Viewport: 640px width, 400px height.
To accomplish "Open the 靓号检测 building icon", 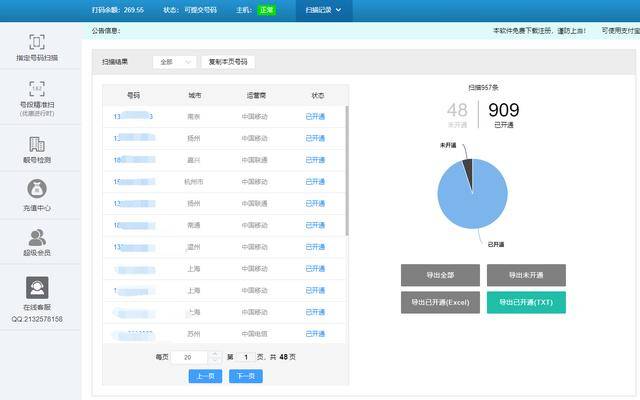I will point(37,144).
